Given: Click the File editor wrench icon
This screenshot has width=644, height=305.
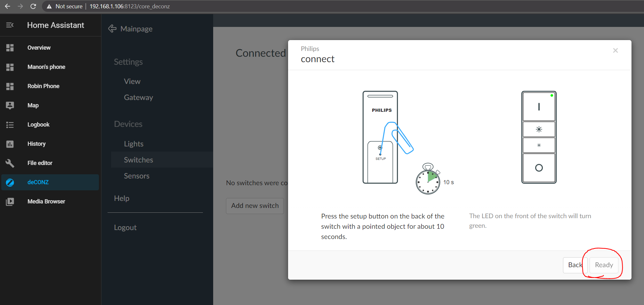Looking at the screenshot, I should tap(10, 163).
